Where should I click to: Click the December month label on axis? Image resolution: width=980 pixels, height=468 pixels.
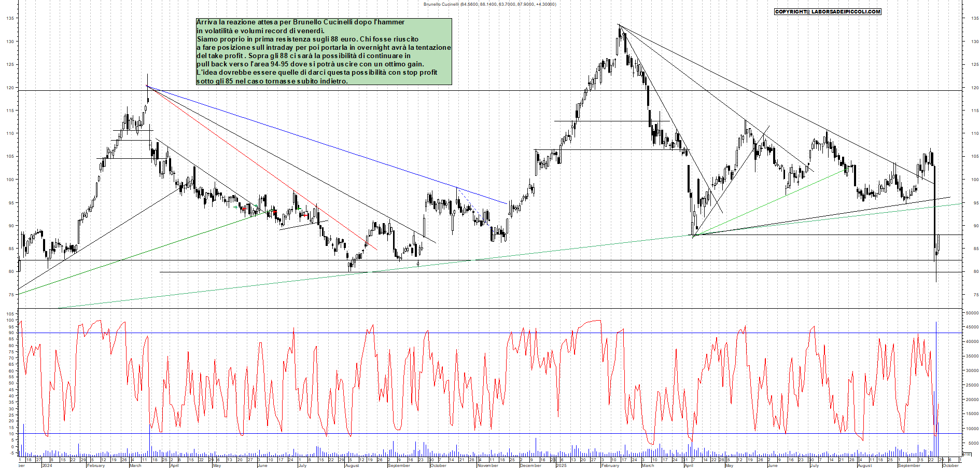point(530,465)
